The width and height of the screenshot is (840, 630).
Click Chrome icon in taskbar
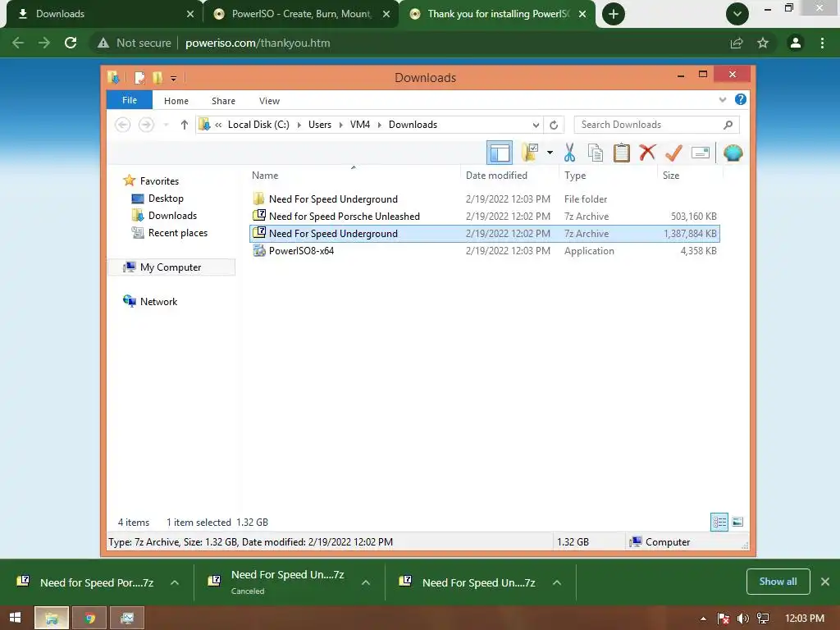tap(89, 619)
